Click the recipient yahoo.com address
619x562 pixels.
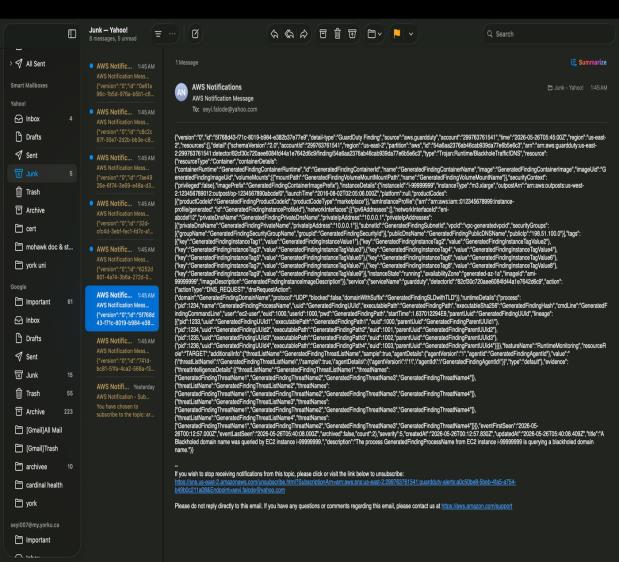230,109
